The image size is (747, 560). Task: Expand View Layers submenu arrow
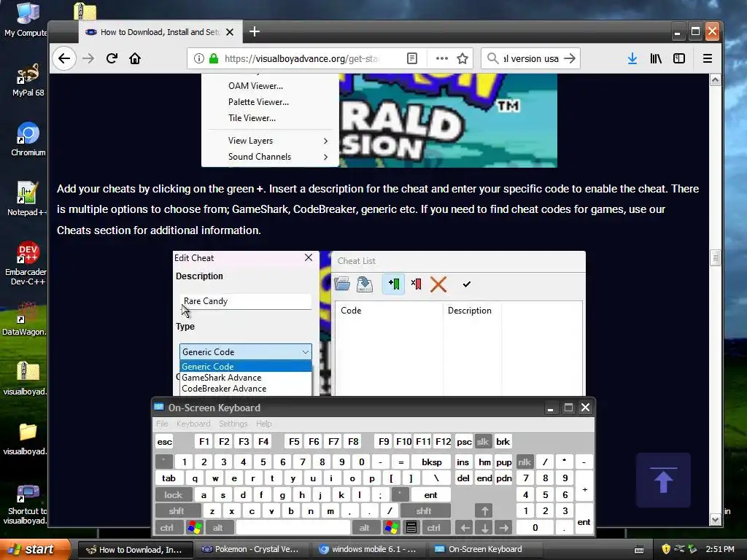click(325, 141)
